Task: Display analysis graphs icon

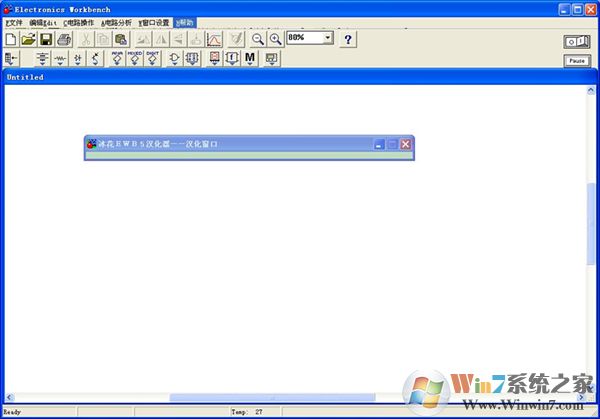Action: [x=214, y=39]
